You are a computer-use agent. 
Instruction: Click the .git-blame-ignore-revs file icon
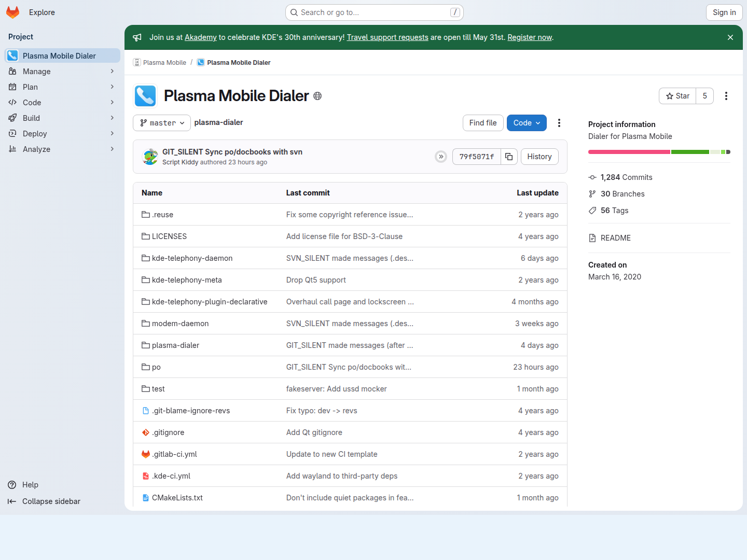pyautogui.click(x=146, y=411)
